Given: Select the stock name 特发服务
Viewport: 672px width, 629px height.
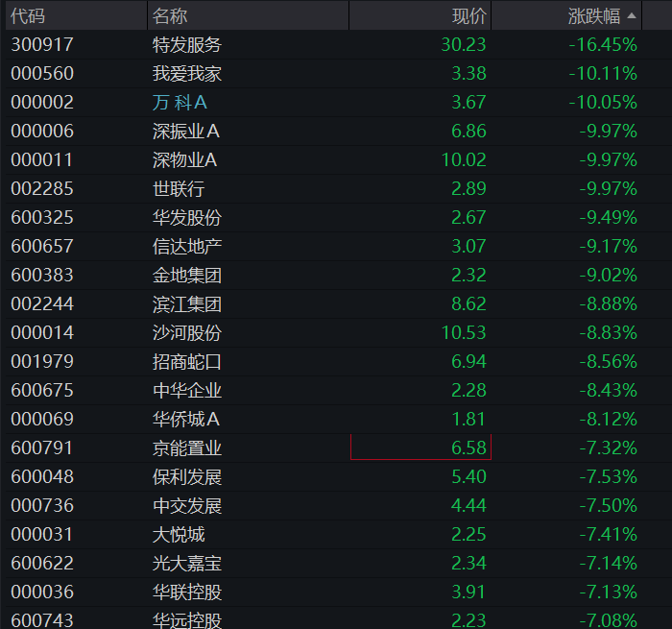Looking at the screenshot, I should (x=187, y=44).
